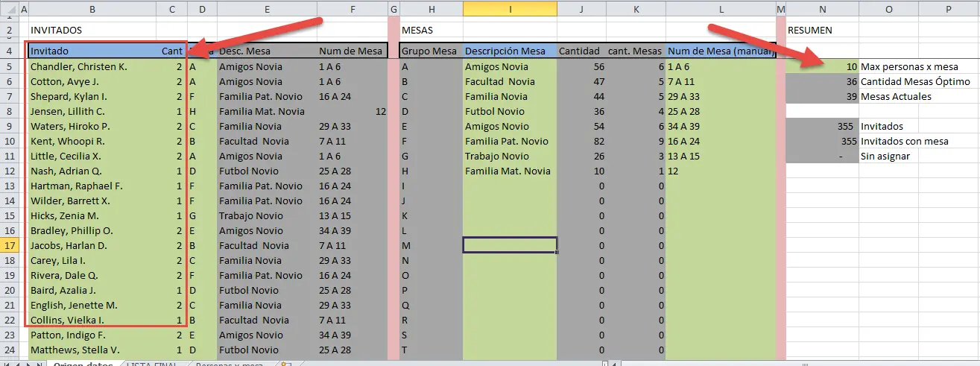
Task: Click the cell Jacobs, Harlan D.
Action: pyautogui.click(x=92, y=245)
